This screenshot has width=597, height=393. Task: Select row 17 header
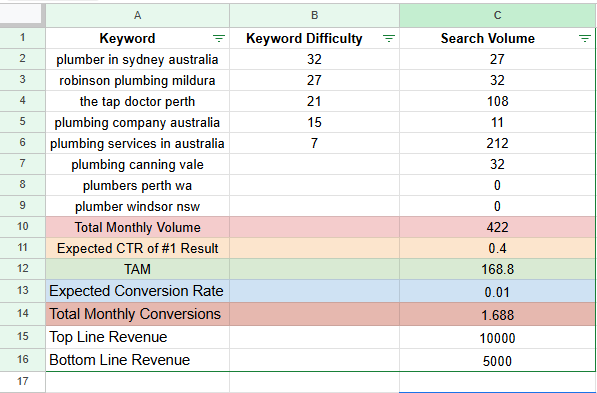[x=22, y=382]
